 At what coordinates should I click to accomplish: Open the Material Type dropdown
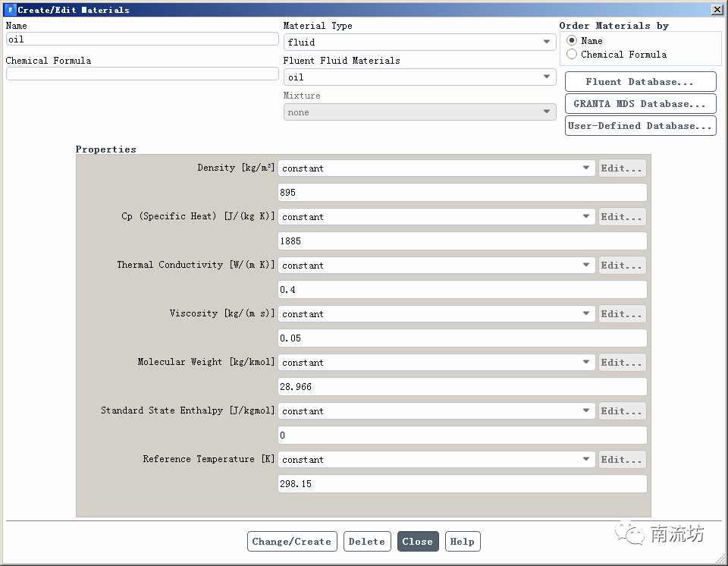coord(419,42)
